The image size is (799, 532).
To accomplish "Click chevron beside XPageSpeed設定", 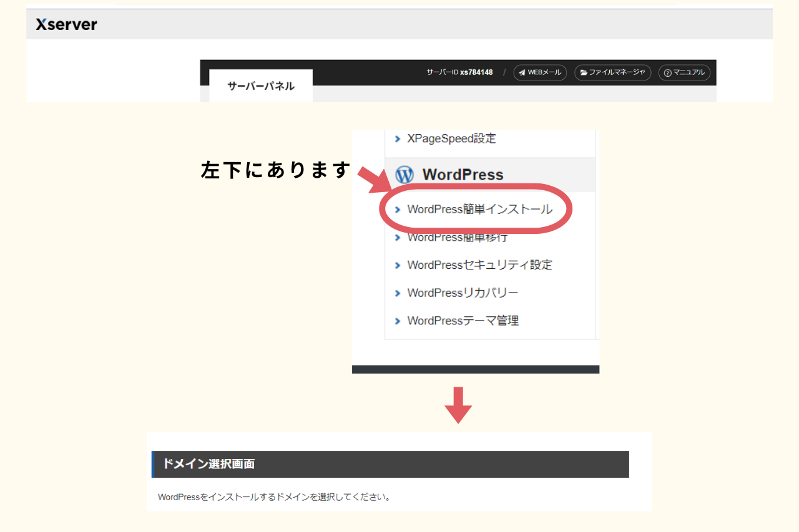I will (398, 138).
